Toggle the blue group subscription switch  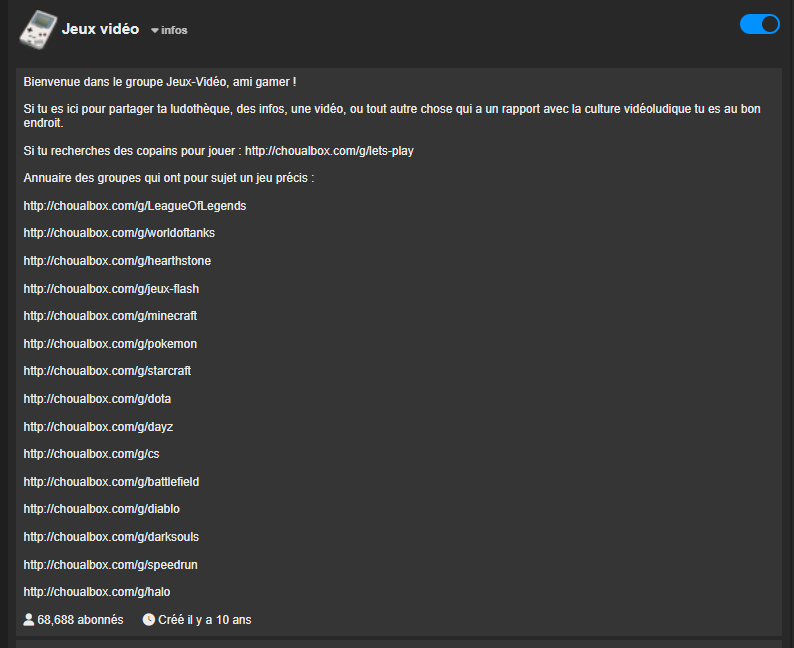point(759,24)
